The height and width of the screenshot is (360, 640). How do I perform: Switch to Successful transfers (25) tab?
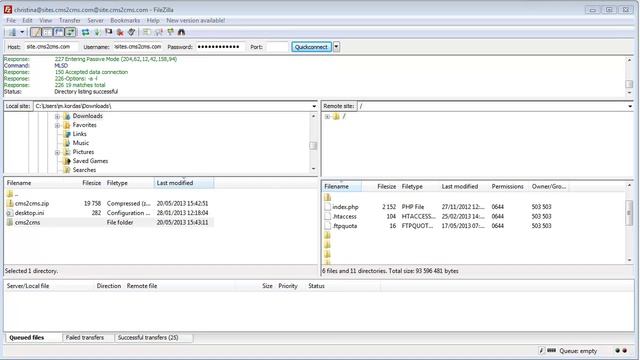pyautogui.click(x=148, y=338)
